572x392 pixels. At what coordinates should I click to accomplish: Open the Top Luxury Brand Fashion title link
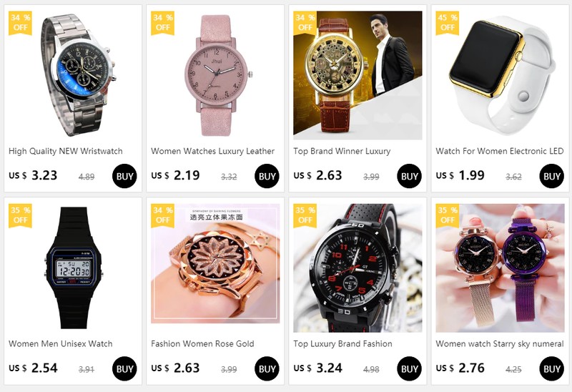342,344
